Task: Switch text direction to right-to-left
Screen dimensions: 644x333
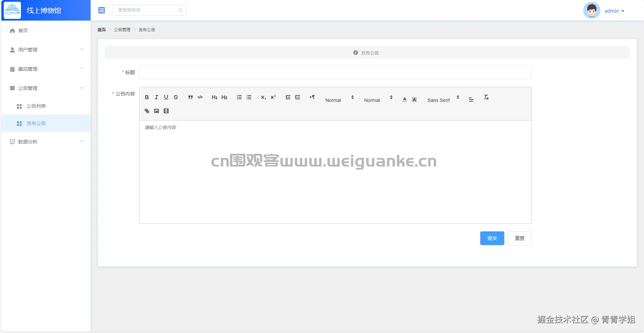Action: coord(312,97)
